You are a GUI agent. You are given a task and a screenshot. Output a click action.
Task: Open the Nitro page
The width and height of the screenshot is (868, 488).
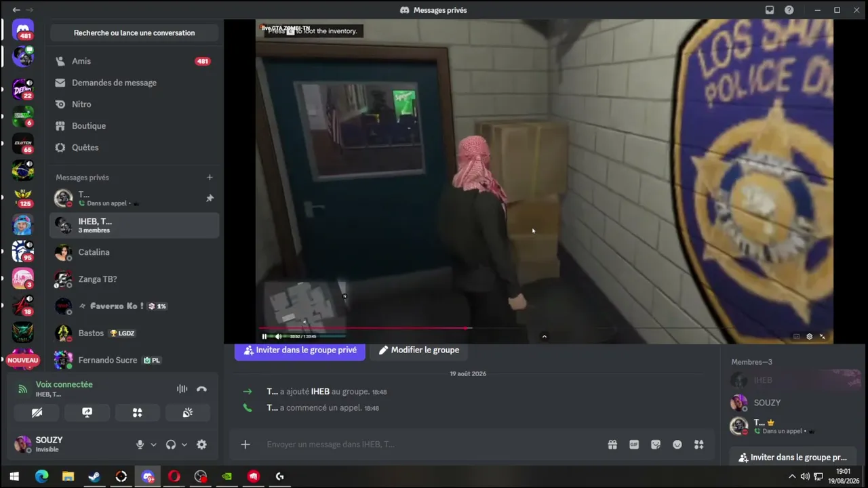click(134, 104)
